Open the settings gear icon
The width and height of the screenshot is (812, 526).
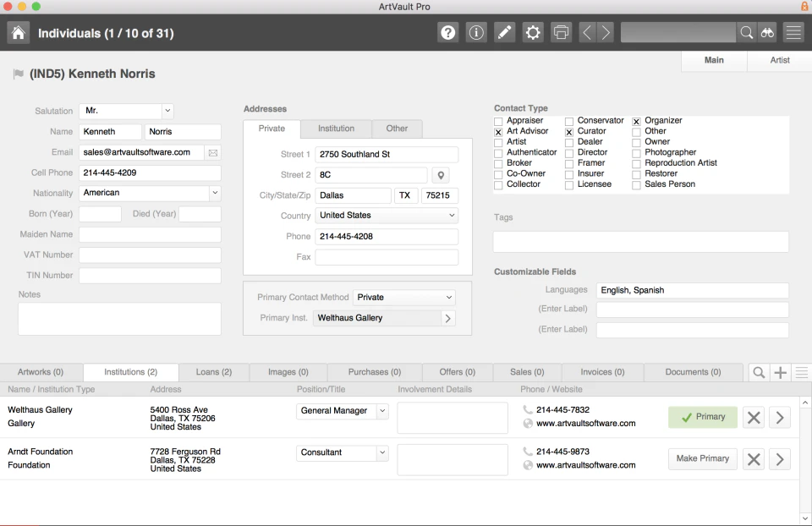pos(532,31)
